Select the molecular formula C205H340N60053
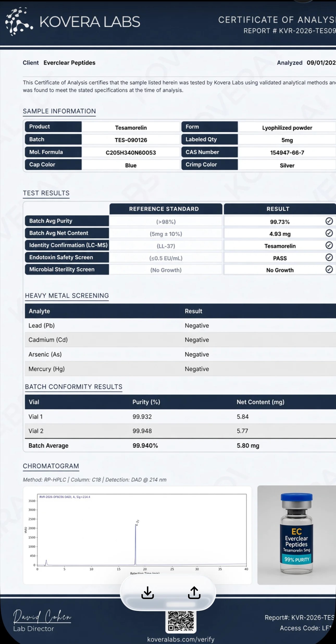 point(131,153)
